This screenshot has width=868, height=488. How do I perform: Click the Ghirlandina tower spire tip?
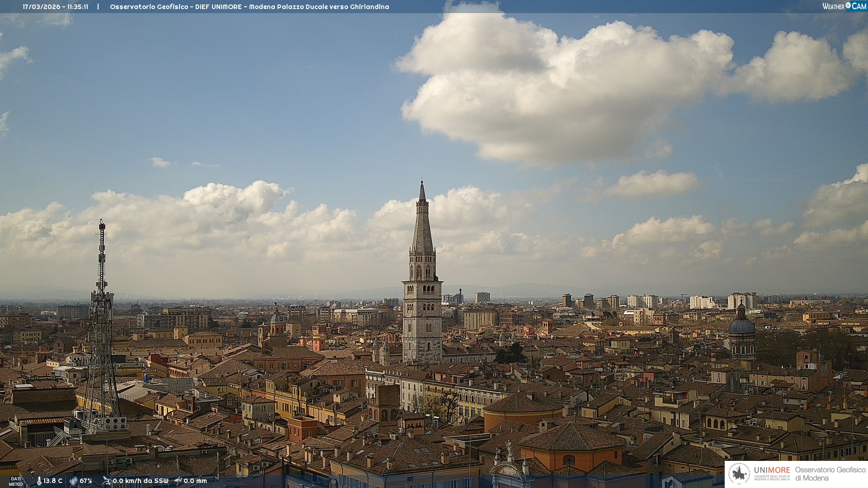pos(422,183)
